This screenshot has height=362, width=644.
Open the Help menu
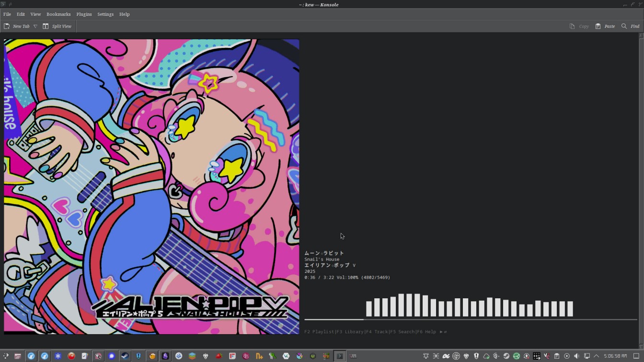coord(124,14)
